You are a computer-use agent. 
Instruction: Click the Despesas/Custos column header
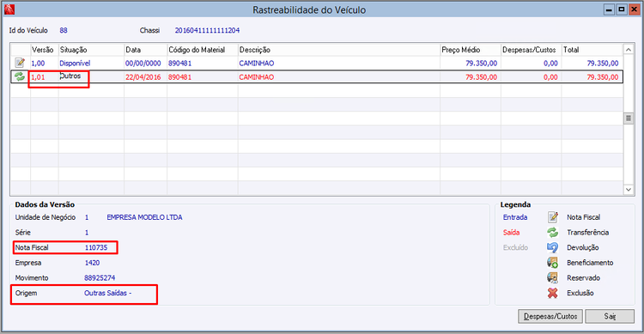click(531, 50)
